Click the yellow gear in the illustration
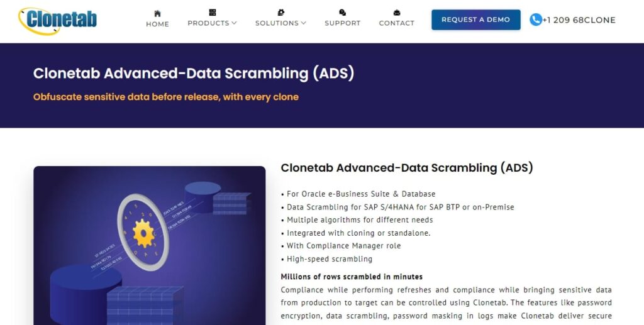The height and width of the screenshot is (325, 644). point(143,233)
